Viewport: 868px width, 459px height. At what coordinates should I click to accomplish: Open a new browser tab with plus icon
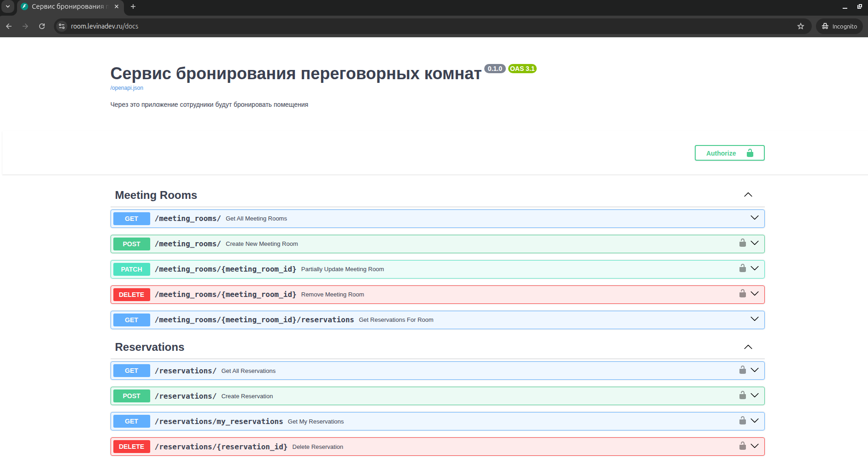pos(133,6)
